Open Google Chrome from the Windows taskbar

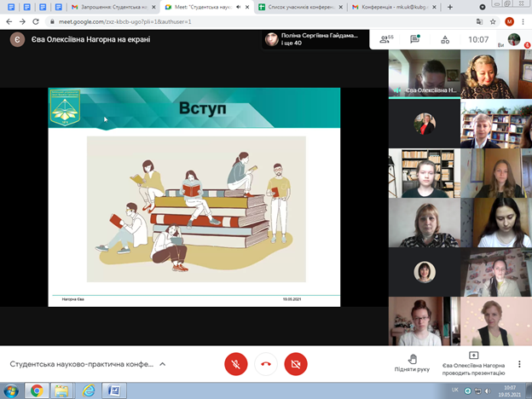37,390
